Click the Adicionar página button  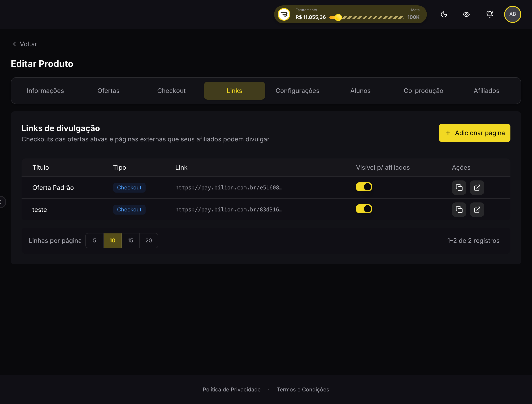(x=474, y=133)
